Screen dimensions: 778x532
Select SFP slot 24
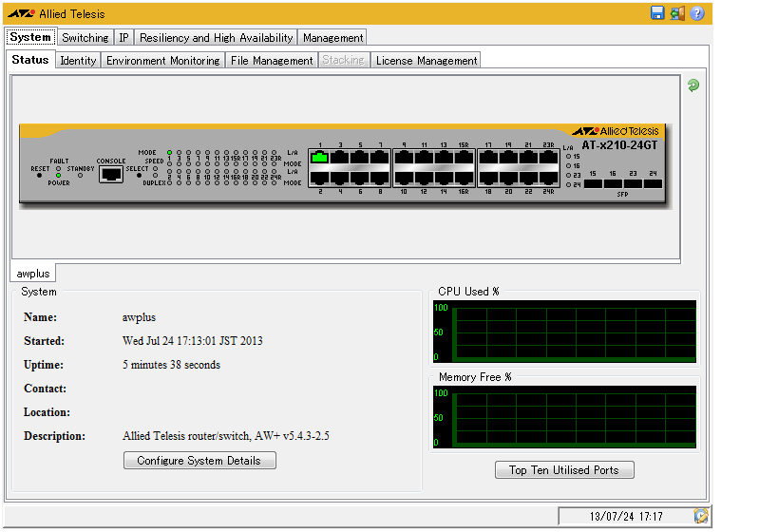click(x=653, y=183)
